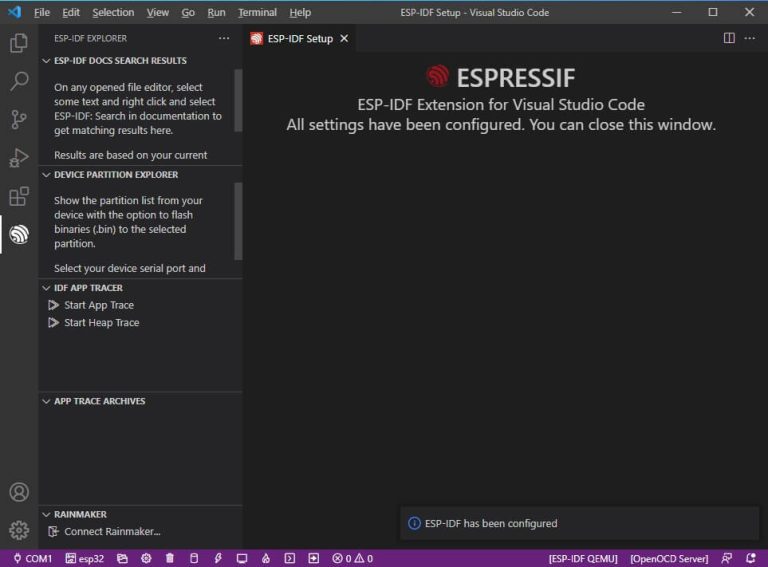Open the Search view icon
768x567 pixels.
(19, 81)
